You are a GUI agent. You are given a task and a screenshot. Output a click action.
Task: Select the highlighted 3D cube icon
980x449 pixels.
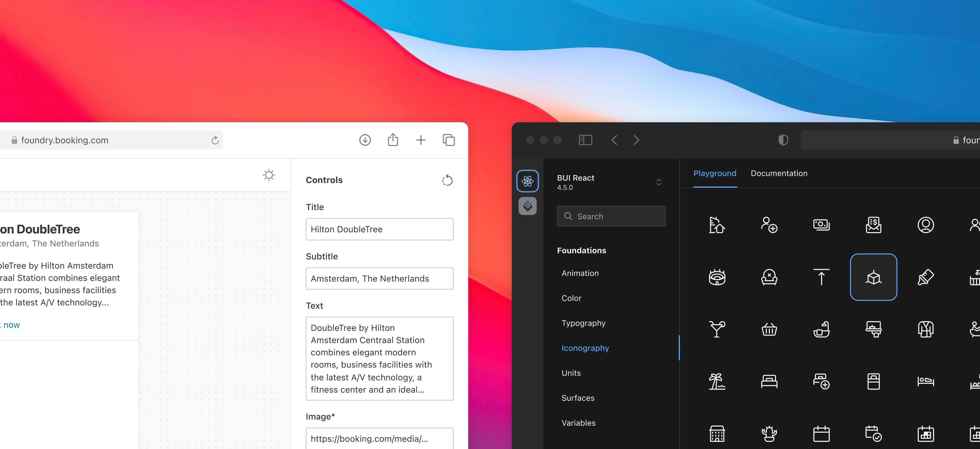pyautogui.click(x=874, y=277)
